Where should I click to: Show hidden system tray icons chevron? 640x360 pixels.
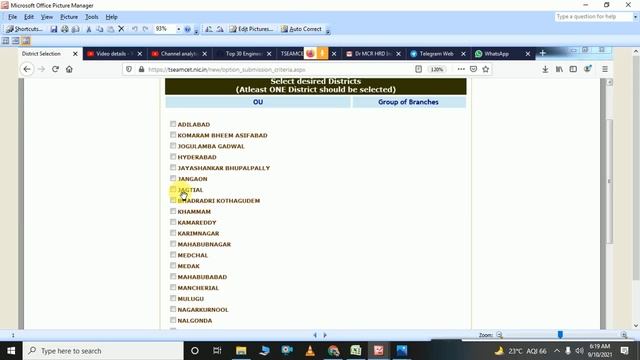(557, 351)
